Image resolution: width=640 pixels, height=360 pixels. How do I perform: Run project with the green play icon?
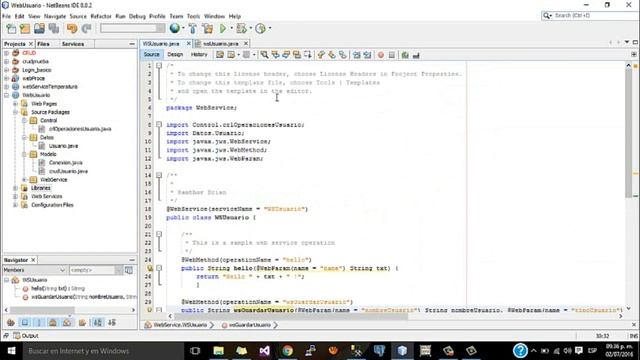click(223, 28)
